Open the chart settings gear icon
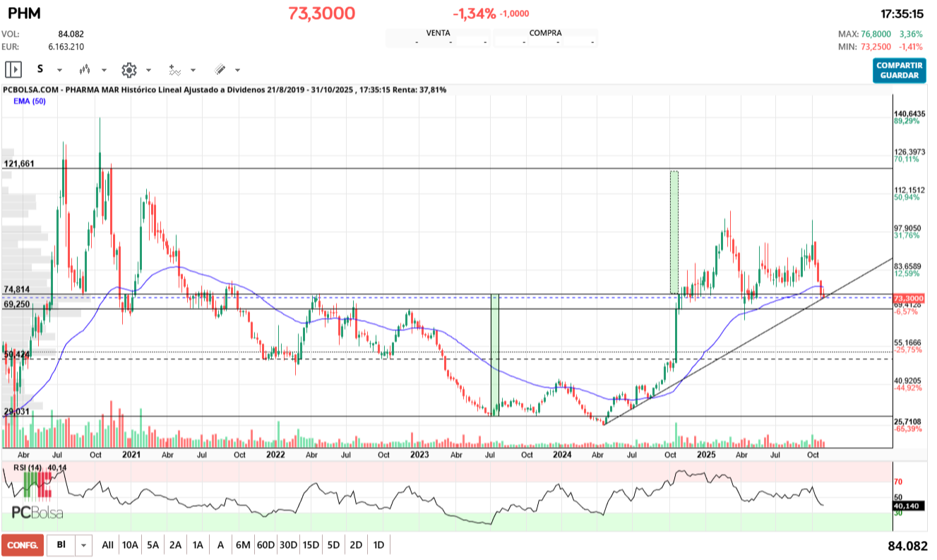The height and width of the screenshot is (560, 937). pos(129,69)
